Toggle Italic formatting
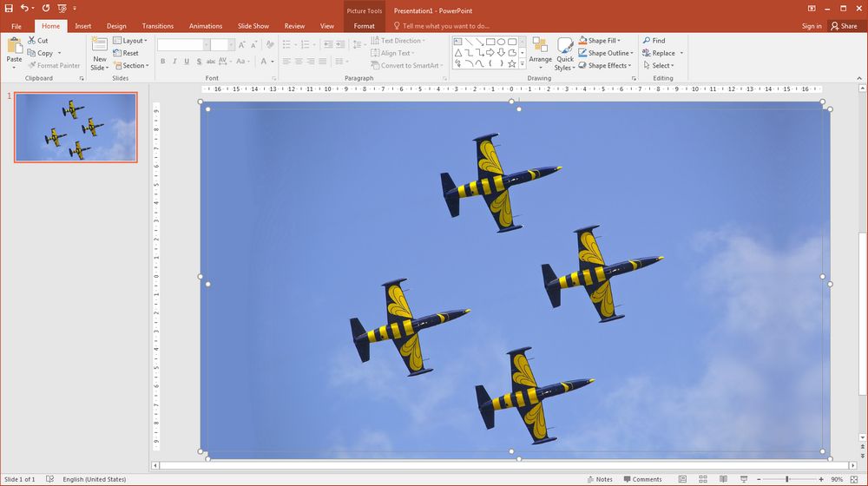The width and height of the screenshot is (868, 486). click(x=174, y=62)
